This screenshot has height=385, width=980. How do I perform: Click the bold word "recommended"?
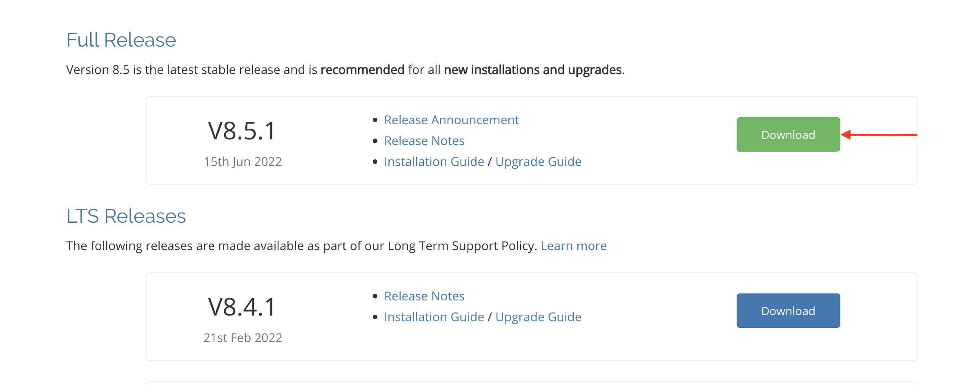(362, 70)
